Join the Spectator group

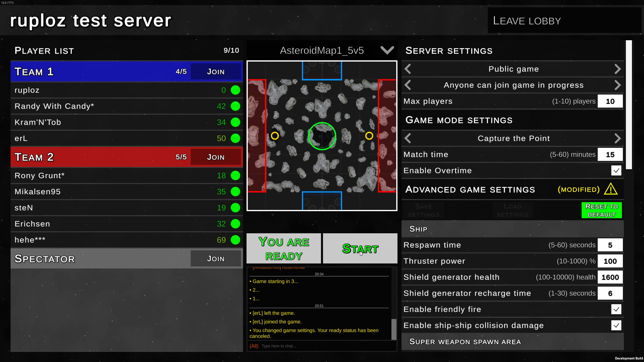click(216, 259)
